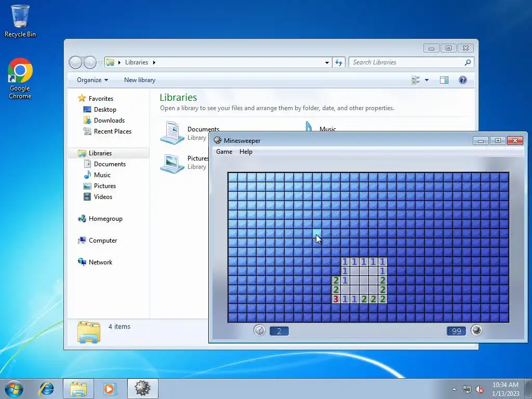Click the Minesweeper taskbar button
Screen dimensions: 532x399
pyautogui.click(x=142, y=389)
